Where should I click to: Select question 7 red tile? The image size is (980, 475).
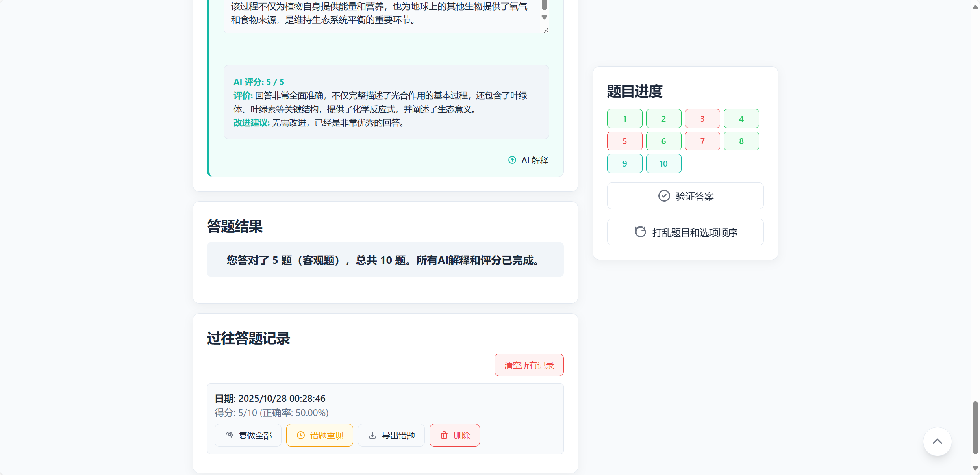pyautogui.click(x=702, y=141)
